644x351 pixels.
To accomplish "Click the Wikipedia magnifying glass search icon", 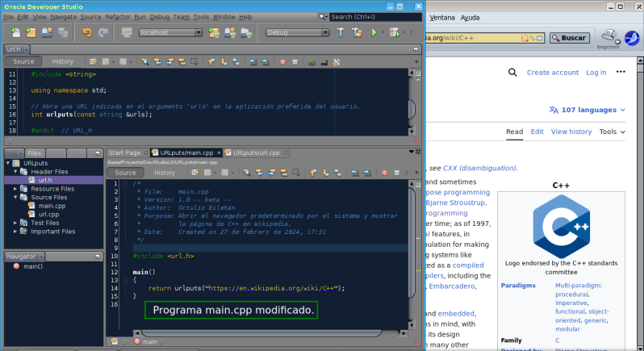I will coord(512,73).
